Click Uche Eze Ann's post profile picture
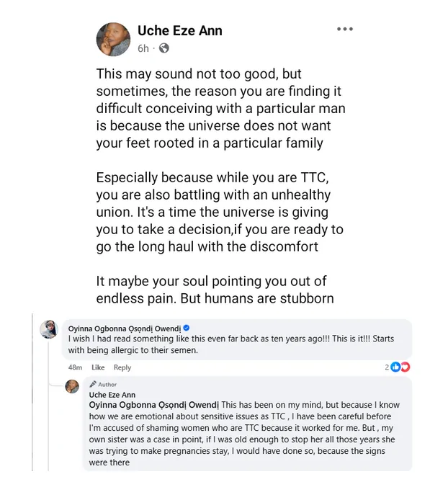The image size is (448, 487). point(114,38)
